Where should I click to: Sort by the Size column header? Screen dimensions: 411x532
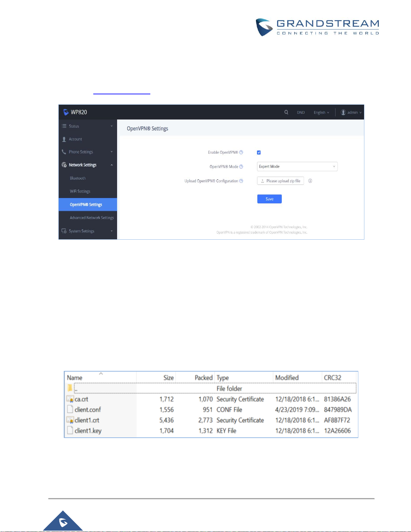(x=168, y=378)
